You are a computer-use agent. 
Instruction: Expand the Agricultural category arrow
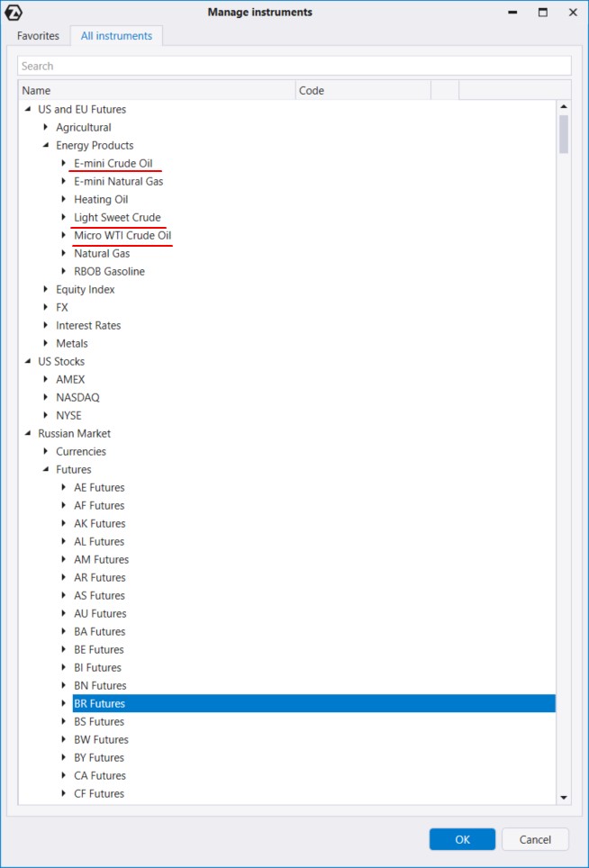pyautogui.click(x=46, y=127)
